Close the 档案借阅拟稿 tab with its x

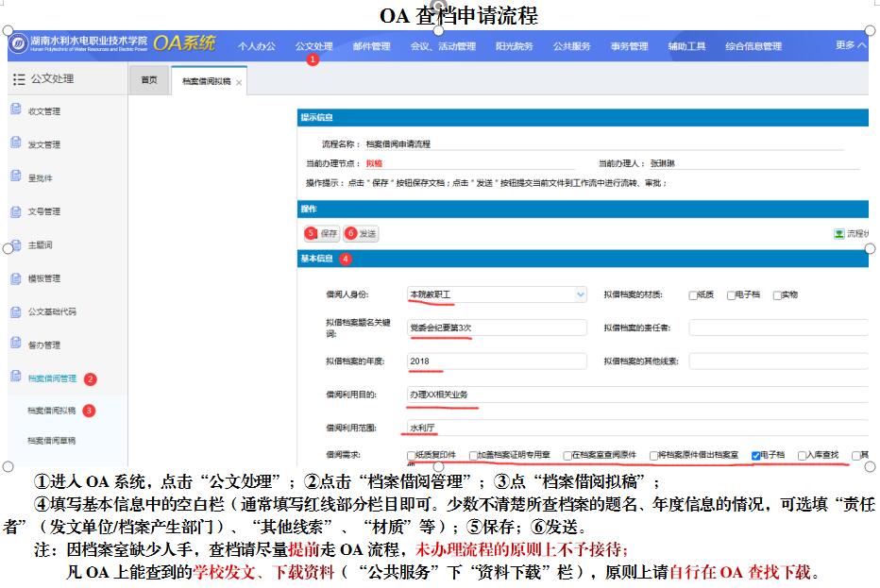coord(239,82)
